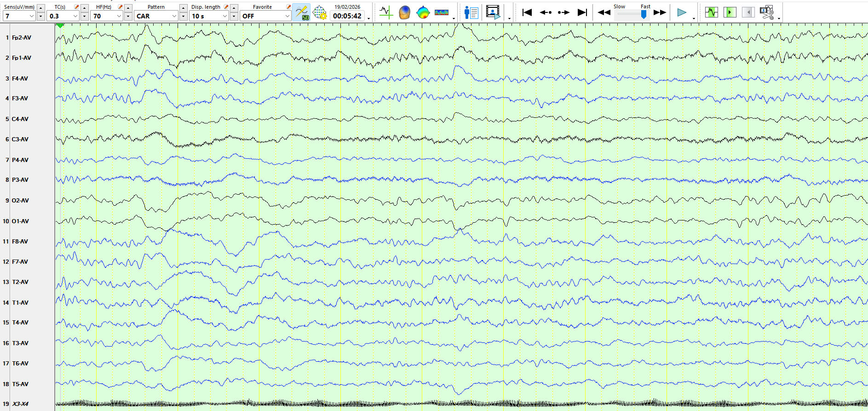Select the T5-AV channel label
This screenshot has height=411, width=868.
20,384
